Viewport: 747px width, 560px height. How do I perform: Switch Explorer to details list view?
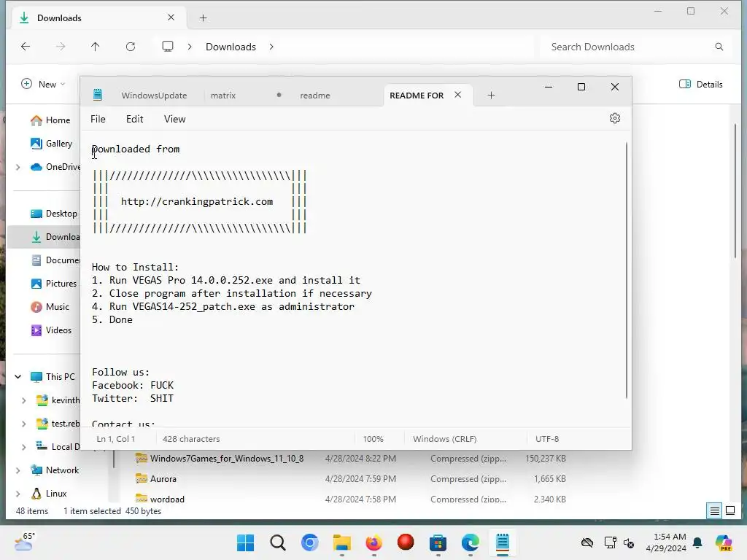pyautogui.click(x=715, y=511)
